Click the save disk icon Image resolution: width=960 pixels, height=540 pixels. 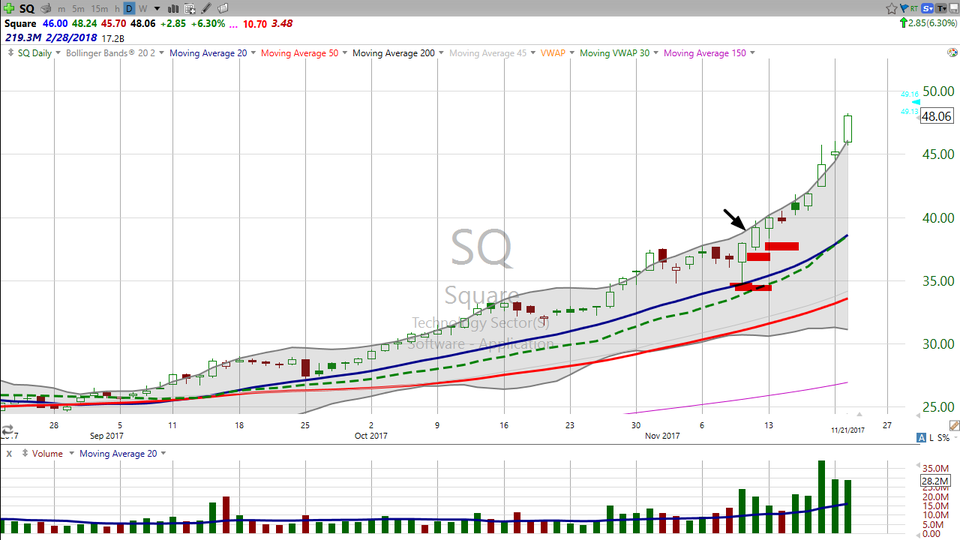(x=953, y=9)
